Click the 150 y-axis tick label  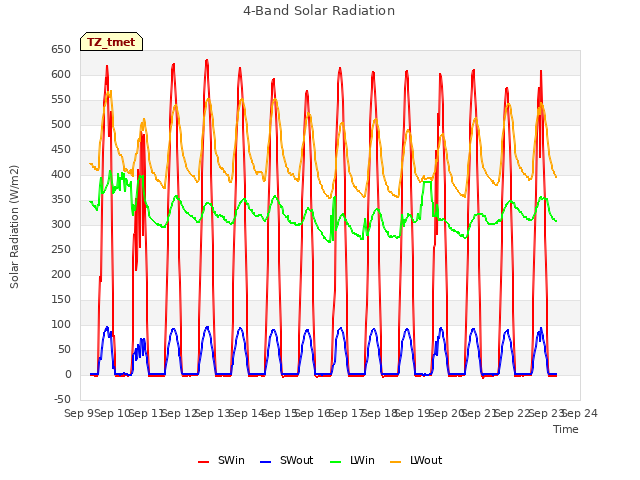pos(61,300)
